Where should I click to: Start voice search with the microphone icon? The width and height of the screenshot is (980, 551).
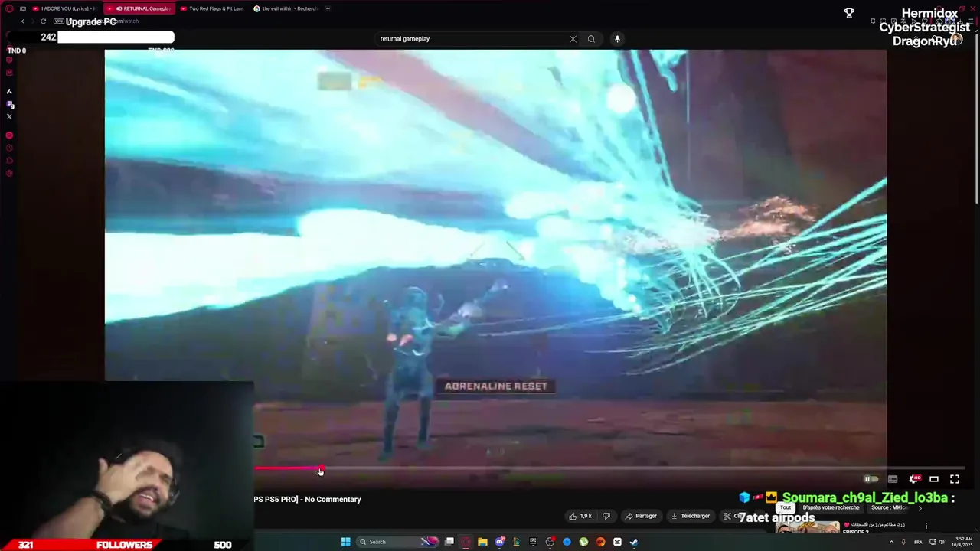[617, 39]
